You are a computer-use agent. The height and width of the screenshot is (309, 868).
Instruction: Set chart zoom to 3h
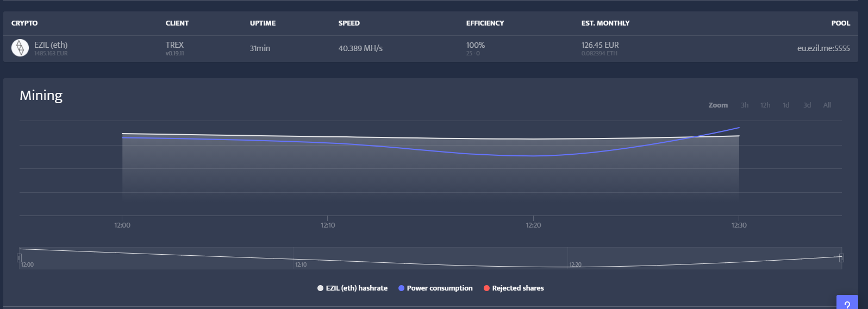[745, 105]
